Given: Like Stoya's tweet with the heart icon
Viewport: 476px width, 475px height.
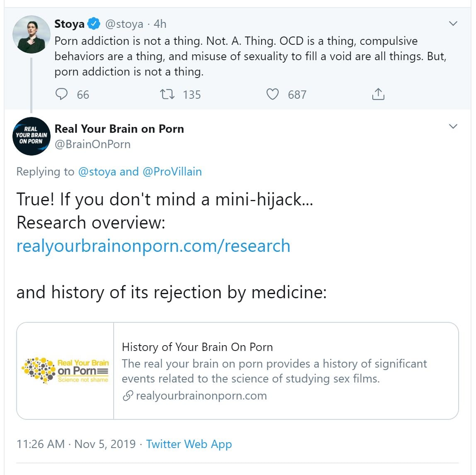Looking at the screenshot, I should click(272, 95).
